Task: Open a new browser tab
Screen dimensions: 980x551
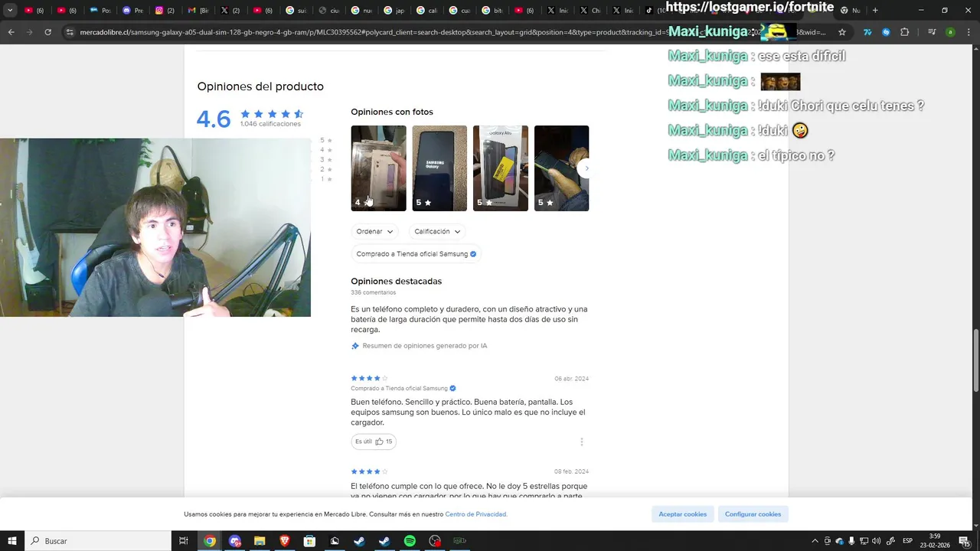Action: (875, 10)
